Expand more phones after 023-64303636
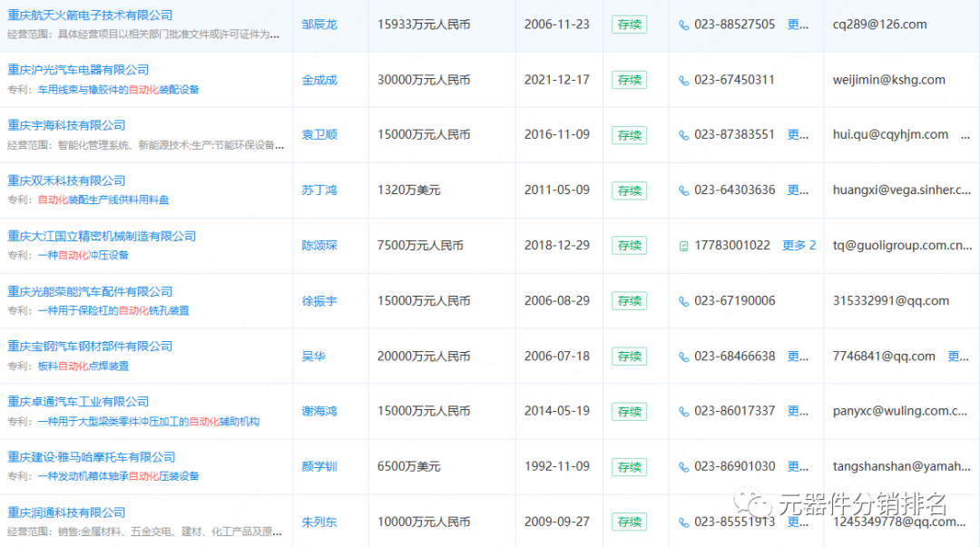 798,190
